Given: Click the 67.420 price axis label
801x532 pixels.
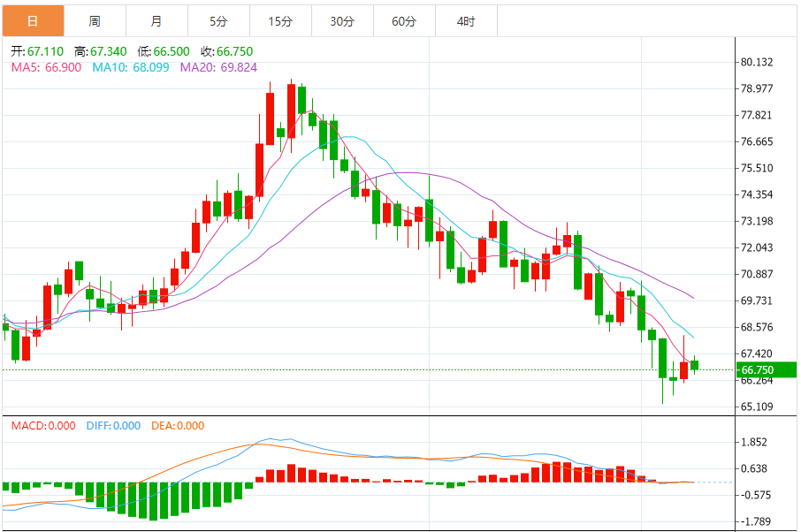Looking at the screenshot, I should tap(757, 353).
